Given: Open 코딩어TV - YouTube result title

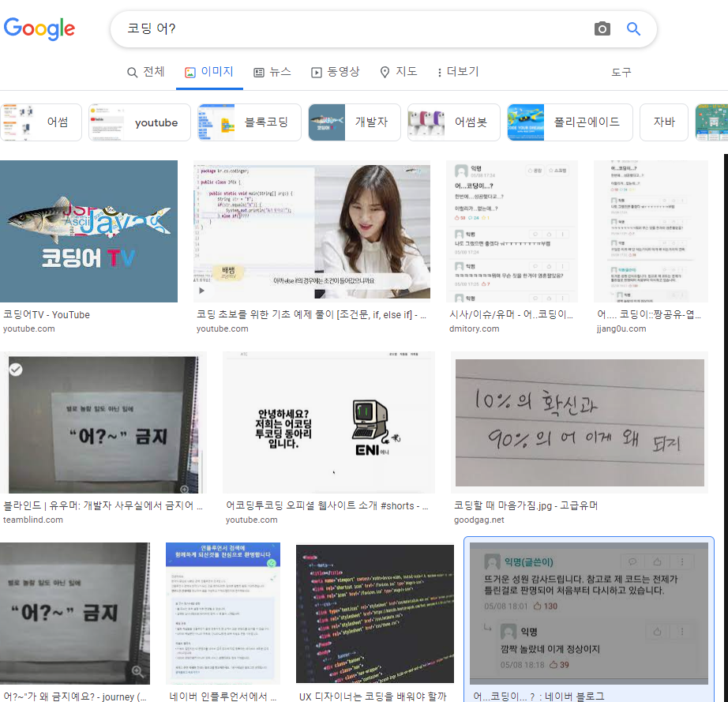Looking at the screenshot, I should (x=47, y=315).
